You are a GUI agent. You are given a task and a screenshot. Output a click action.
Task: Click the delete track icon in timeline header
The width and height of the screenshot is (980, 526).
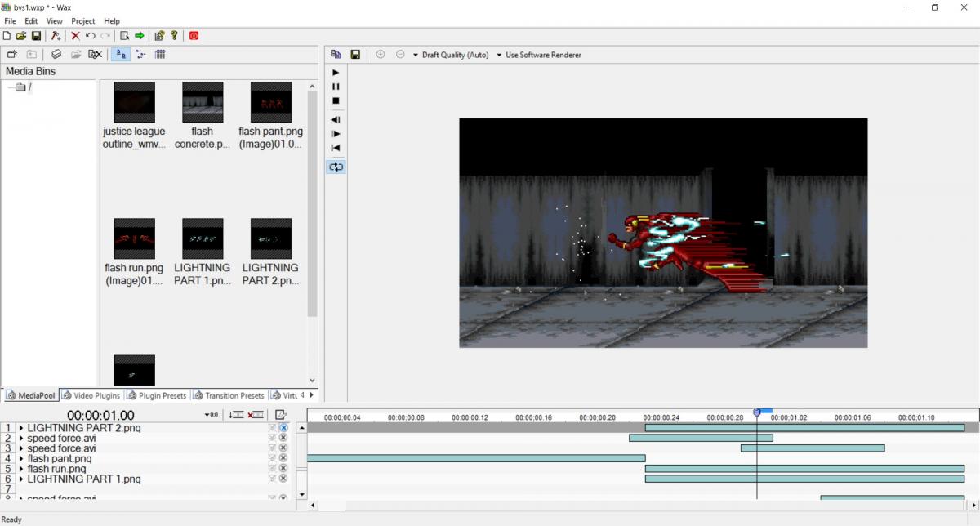point(256,416)
